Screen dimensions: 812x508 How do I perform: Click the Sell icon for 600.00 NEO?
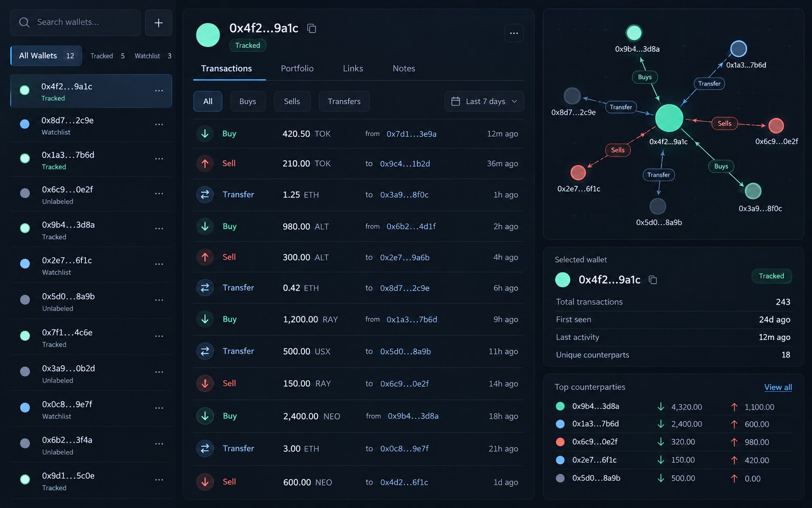click(205, 482)
